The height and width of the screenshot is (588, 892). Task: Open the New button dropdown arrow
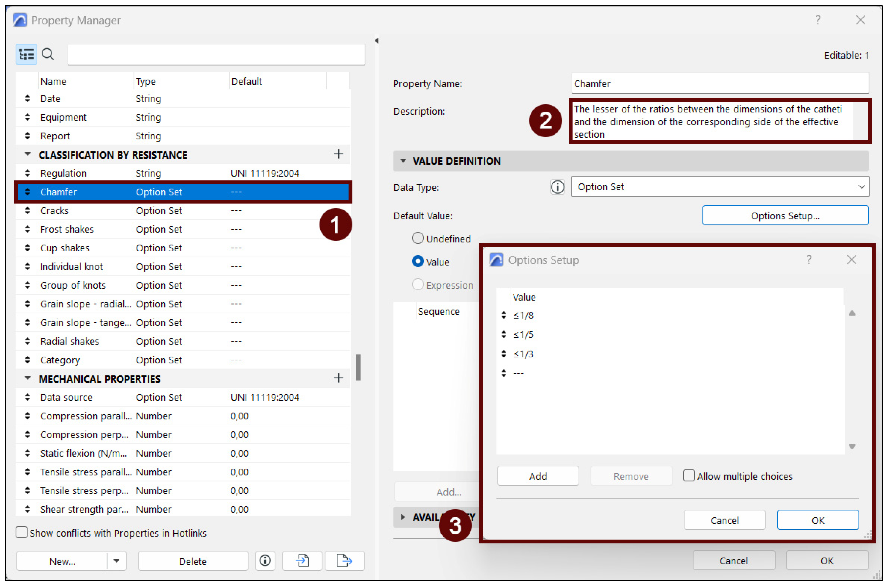point(117,561)
